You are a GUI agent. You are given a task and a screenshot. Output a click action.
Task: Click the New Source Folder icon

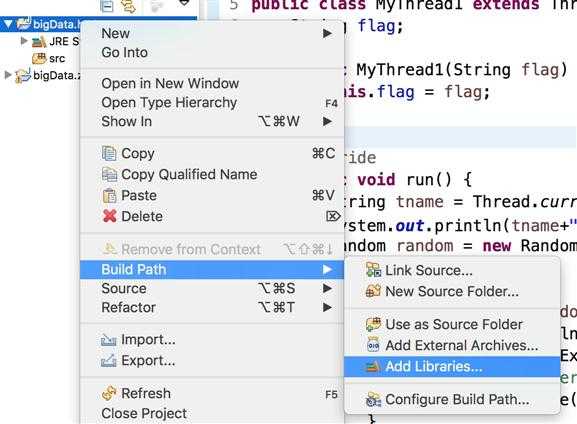click(x=373, y=291)
